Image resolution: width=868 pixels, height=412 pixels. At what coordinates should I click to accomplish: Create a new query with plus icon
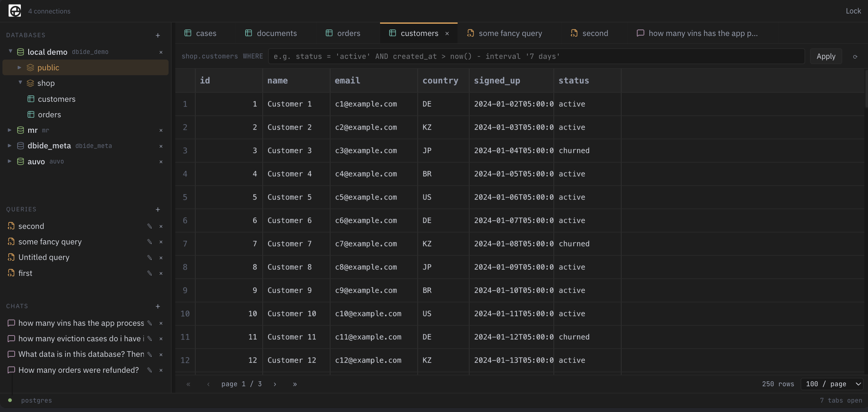158,210
